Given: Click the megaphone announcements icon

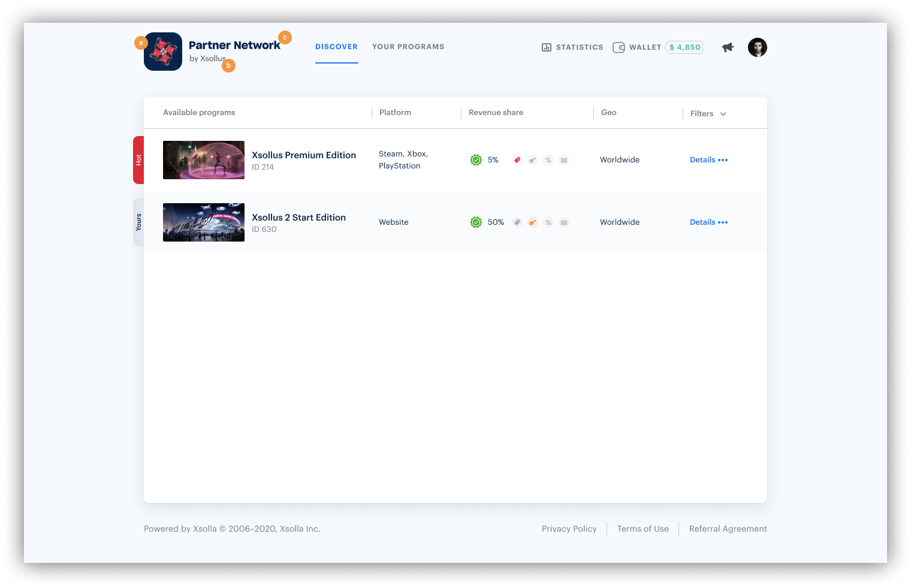Looking at the screenshot, I should pos(728,47).
